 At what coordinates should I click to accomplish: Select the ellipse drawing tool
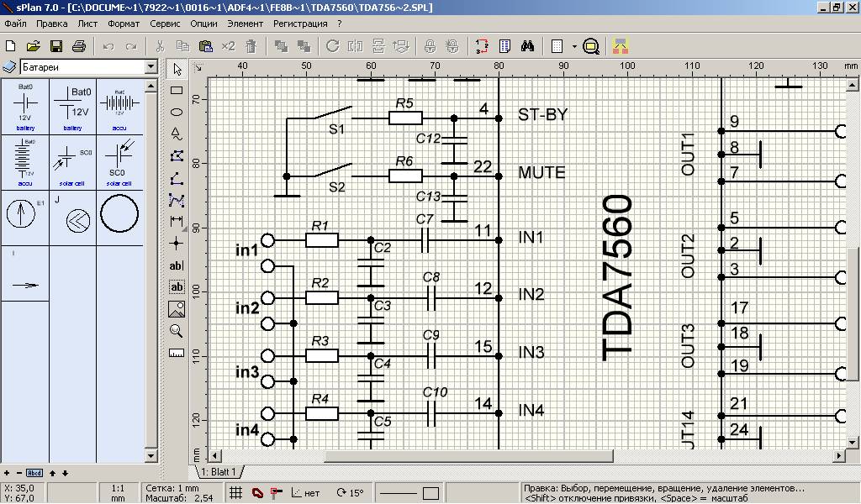[x=177, y=111]
